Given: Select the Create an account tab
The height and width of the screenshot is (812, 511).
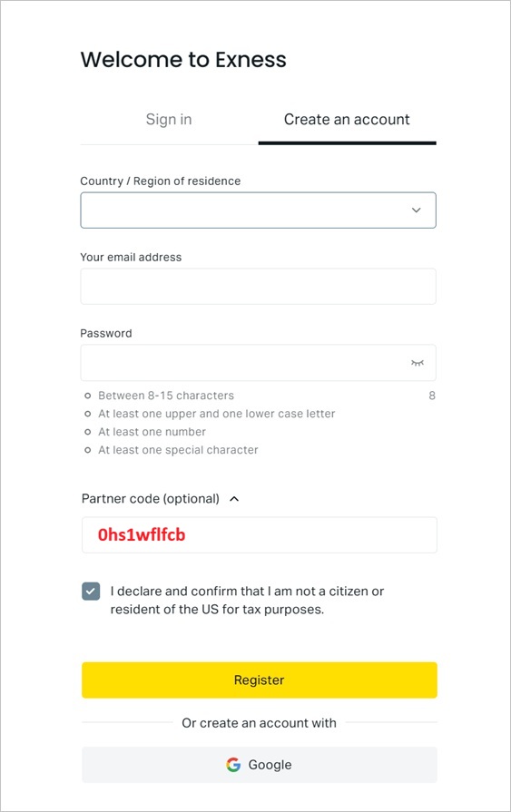Looking at the screenshot, I should pyautogui.click(x=348, y=120).
